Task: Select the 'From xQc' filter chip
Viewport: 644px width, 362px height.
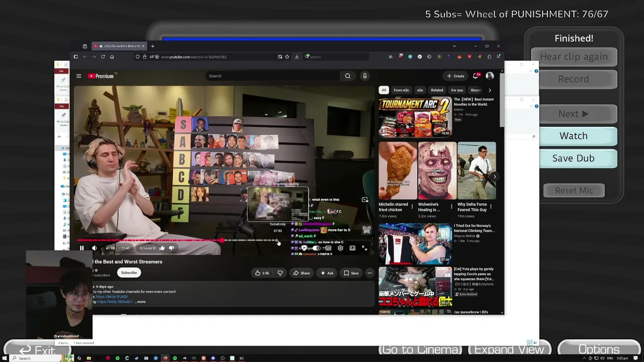Action: [401, 90]
